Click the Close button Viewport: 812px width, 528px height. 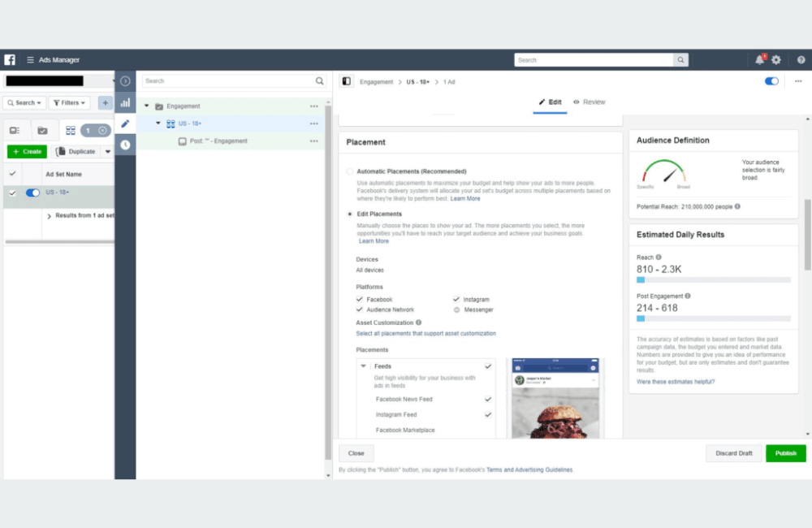pos(356,453)
